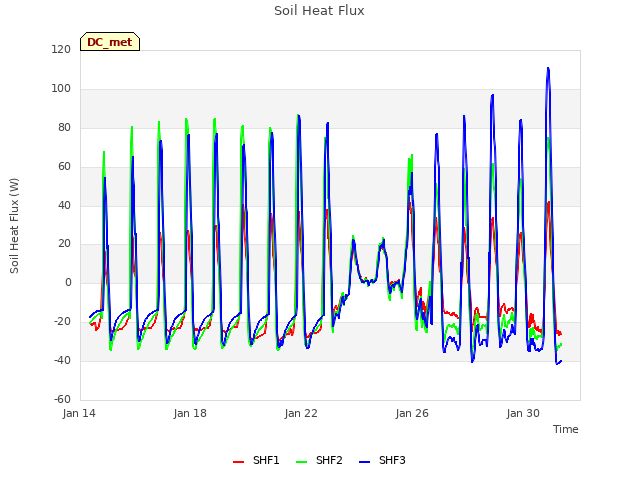Viewport: 640px width, 480px height.
Task: Click the '20' y-axis tick label
Action: [x=64, y=244]
